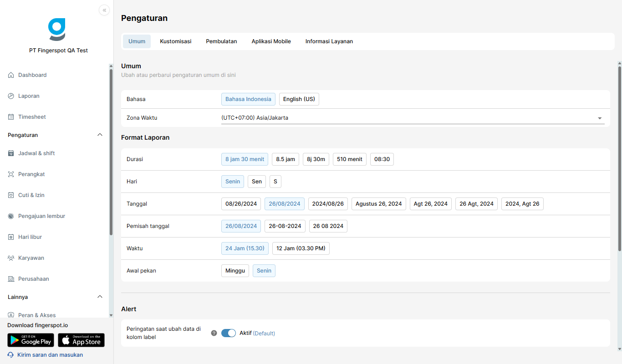Image resolution: width=622 pixels, height=364 pixels.
Task: Toggle the label-column edit warning switch
Action: 229,333
